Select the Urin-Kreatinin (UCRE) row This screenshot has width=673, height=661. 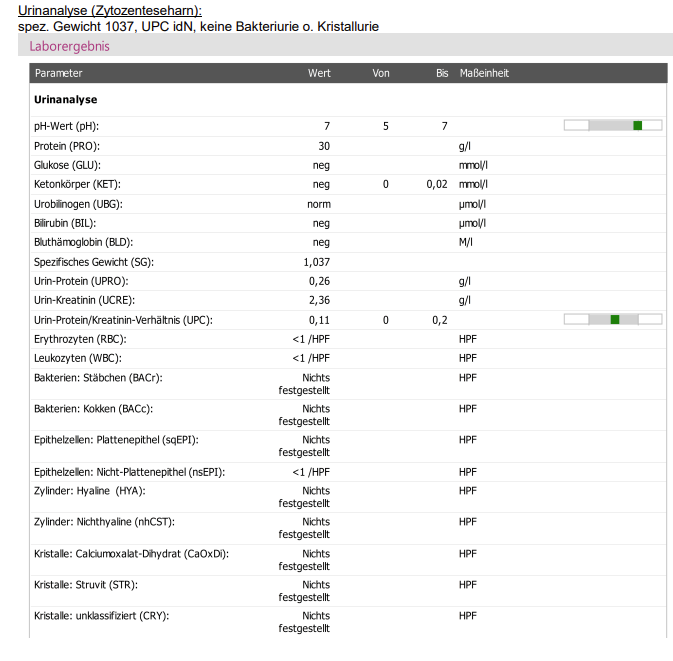[348, 300]
